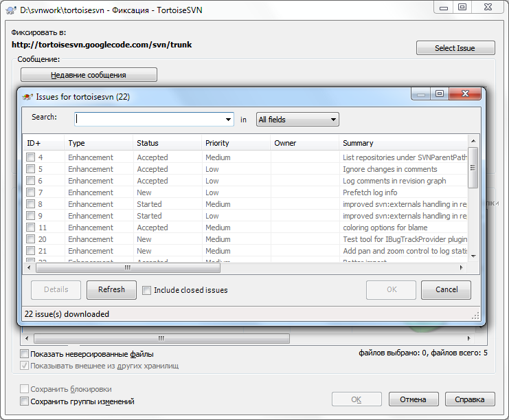
Task: Click issue list scroll up arrow
Action: 473,141
